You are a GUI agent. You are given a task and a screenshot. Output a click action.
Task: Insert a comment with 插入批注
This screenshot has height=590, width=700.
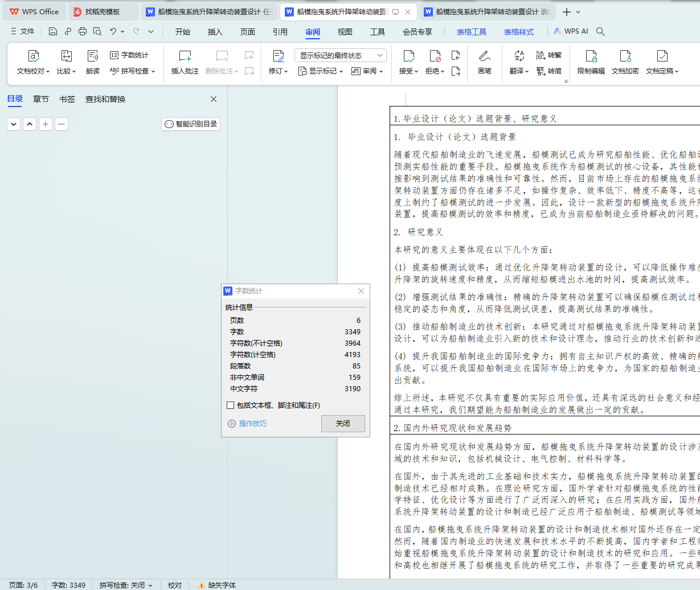[185, 63]
